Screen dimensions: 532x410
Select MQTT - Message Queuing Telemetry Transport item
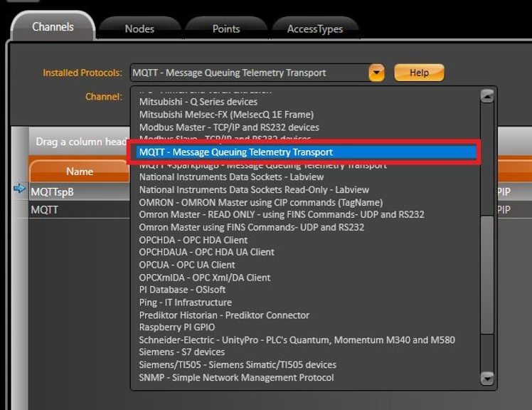point(306,152)
